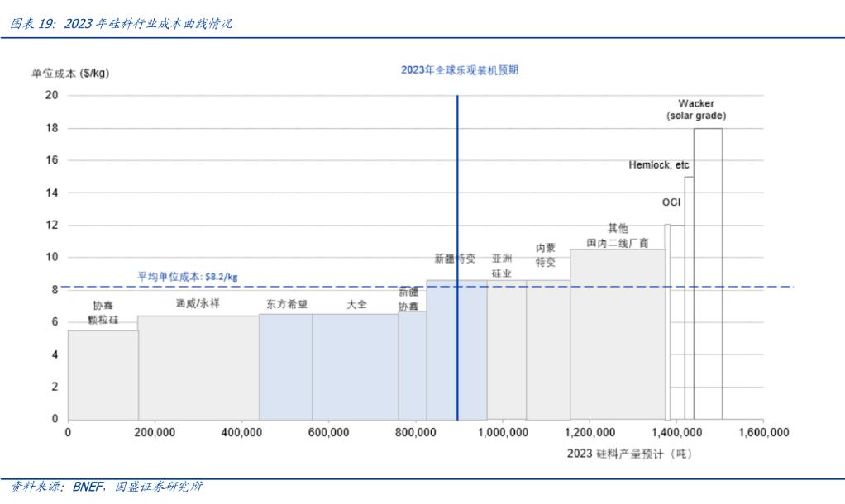Click the 2023 硅料产量预计 x-axis title
The height and width of the screenshot is (504, 845).
(628, 454)
